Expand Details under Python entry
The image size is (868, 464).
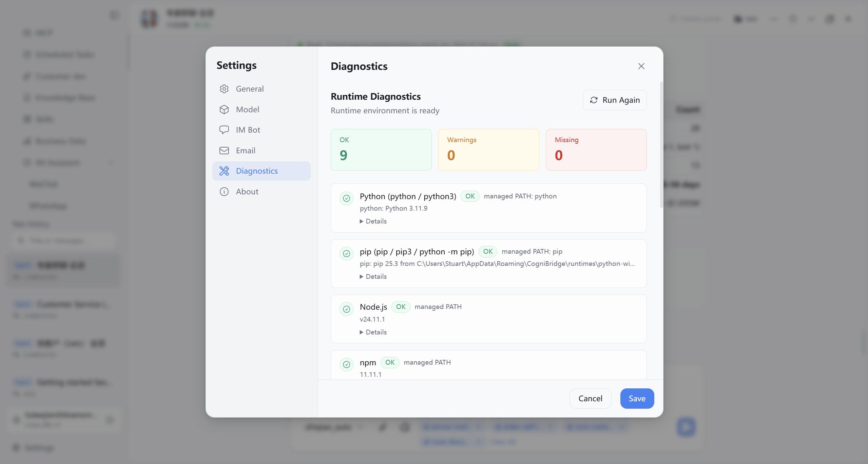[x=373, y=221]
